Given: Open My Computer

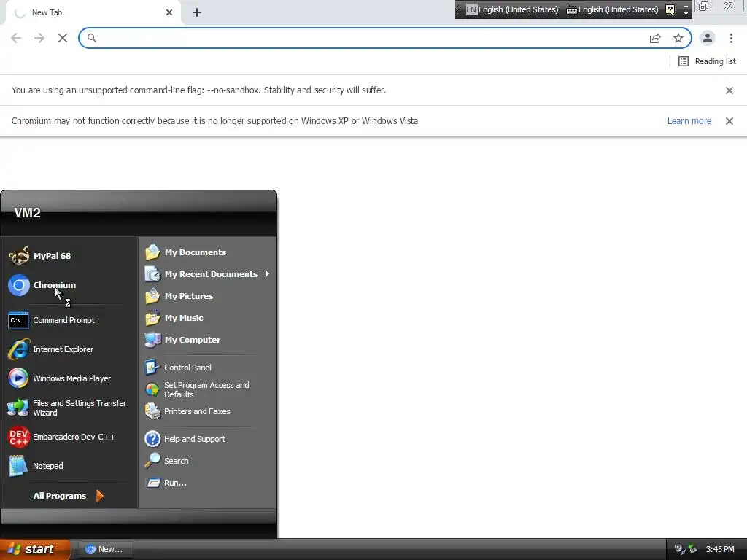Looking at the screenshot, I should click(207, 340).
